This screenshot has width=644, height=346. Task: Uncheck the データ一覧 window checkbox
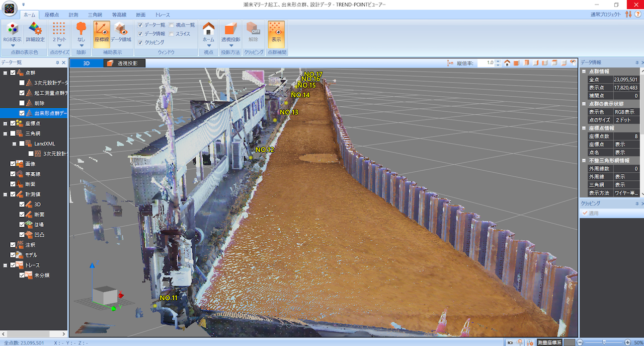[x=140, y=25]
